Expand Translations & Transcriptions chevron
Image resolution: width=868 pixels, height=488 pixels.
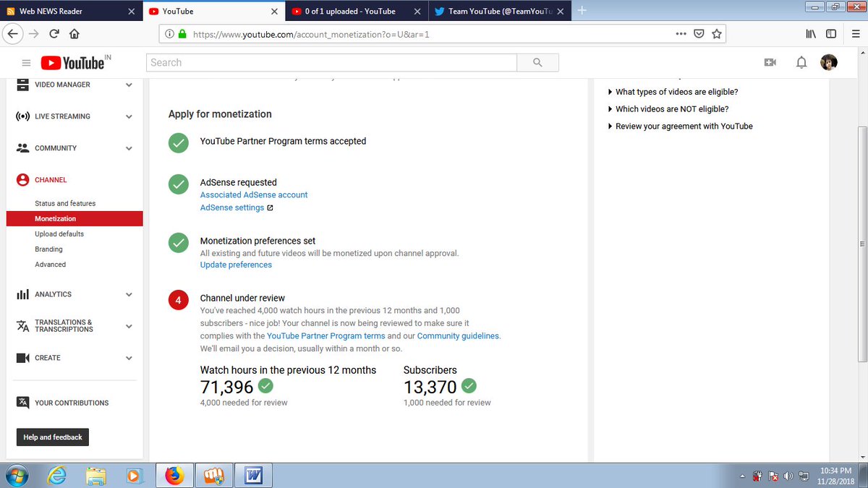129,326
